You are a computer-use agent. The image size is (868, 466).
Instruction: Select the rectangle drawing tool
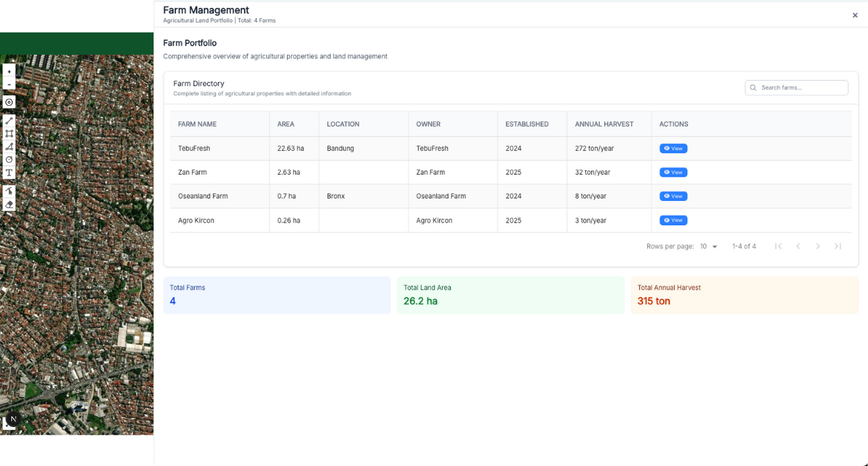[x=9, y=134]
